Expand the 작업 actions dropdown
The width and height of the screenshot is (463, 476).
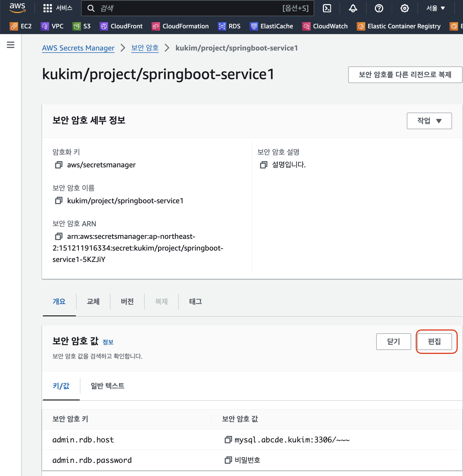[429, 121]
